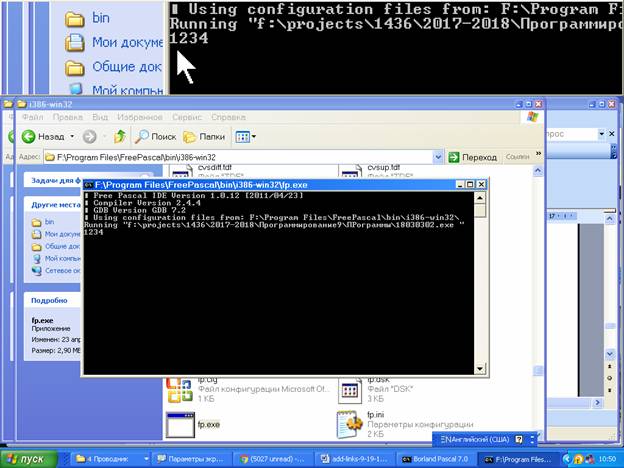This screenshot has height=468, width=624.
Task: Expand hidden tray icons arrow
Action: (567, 459)
